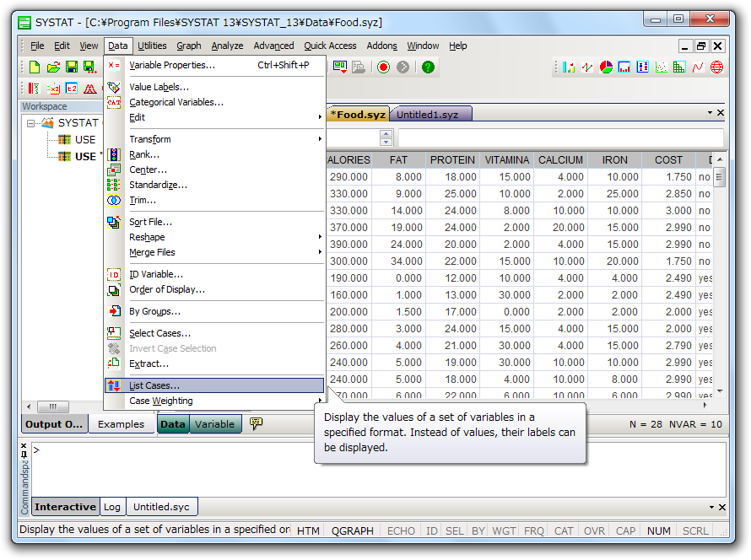Click List Cases highlighted menu entry
This screenshot has width=751, height=560.
pos(214,385)
